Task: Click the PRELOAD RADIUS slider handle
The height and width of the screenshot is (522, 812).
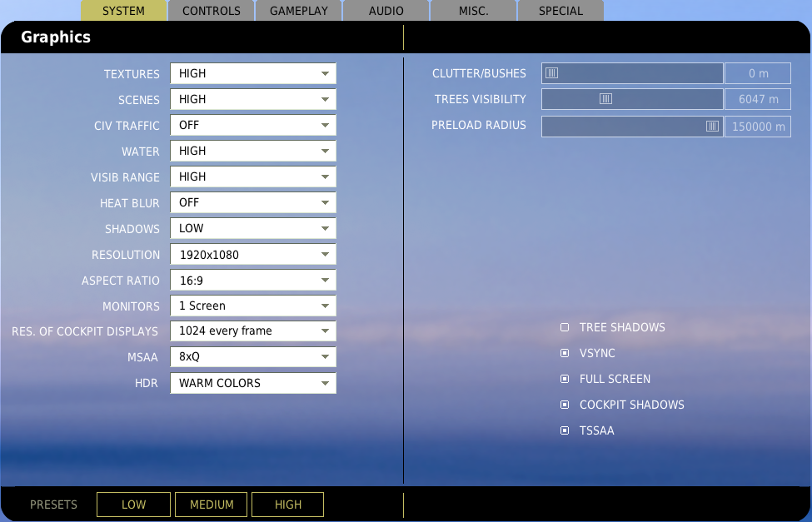Action: click(713, 127)
